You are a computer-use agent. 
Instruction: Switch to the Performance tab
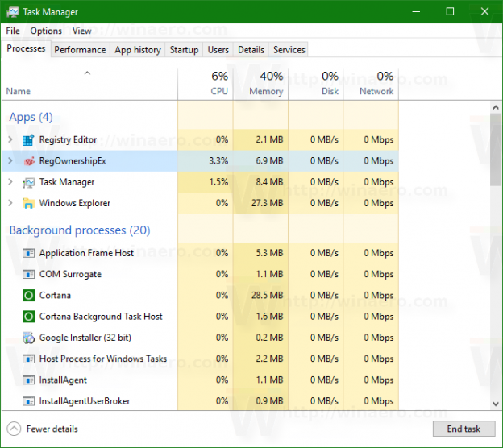80,50
